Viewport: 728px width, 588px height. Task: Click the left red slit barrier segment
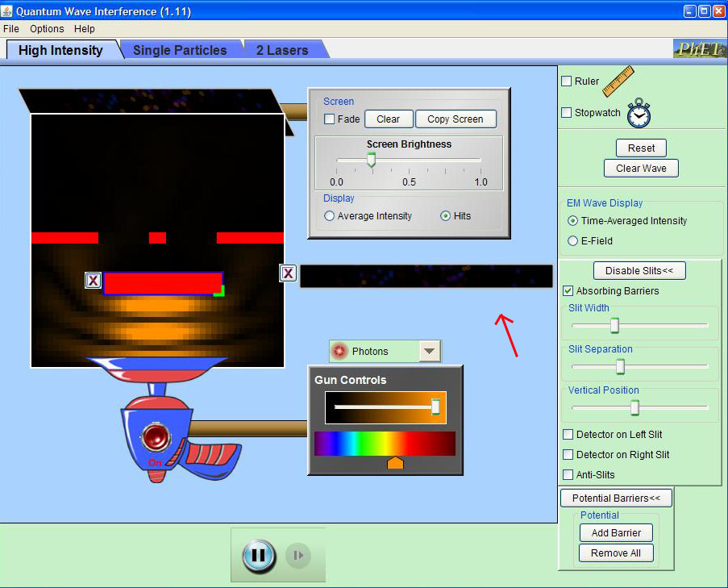(65, 238)
